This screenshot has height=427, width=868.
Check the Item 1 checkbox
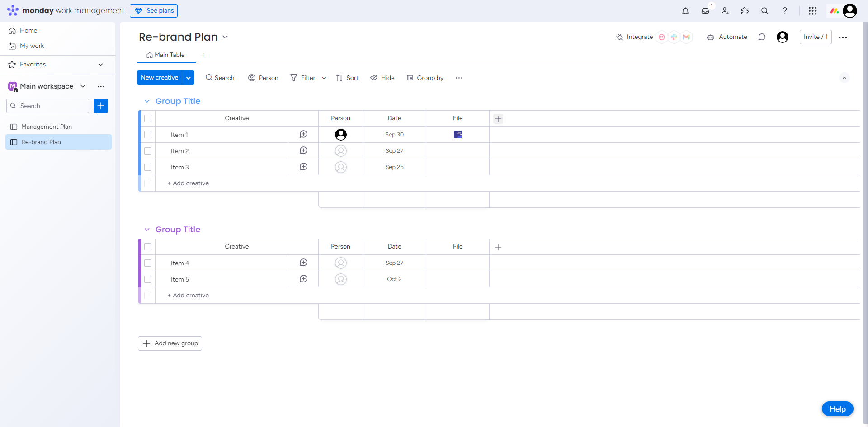[148, 135]
